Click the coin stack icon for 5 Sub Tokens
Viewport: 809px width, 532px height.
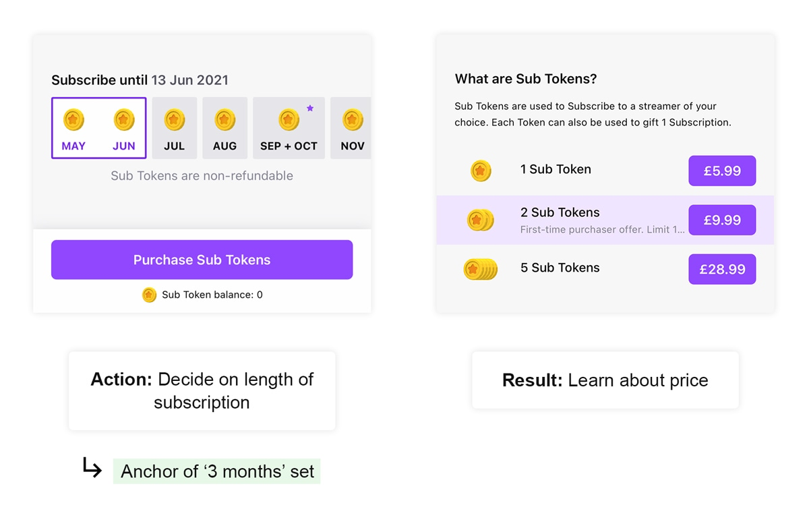pyautogui.click(x=481, y=269)
